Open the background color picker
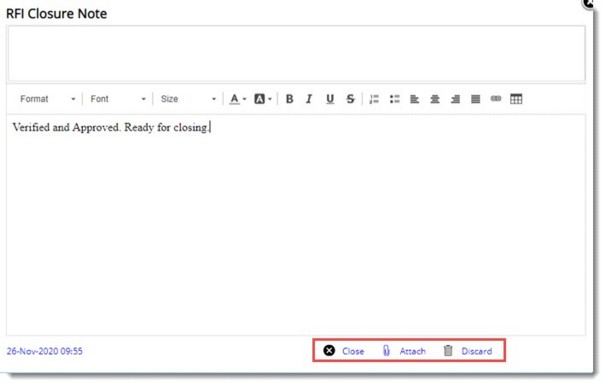Viewport: 606px width, 386px height. pyautogui.click(x=263, y=99)
